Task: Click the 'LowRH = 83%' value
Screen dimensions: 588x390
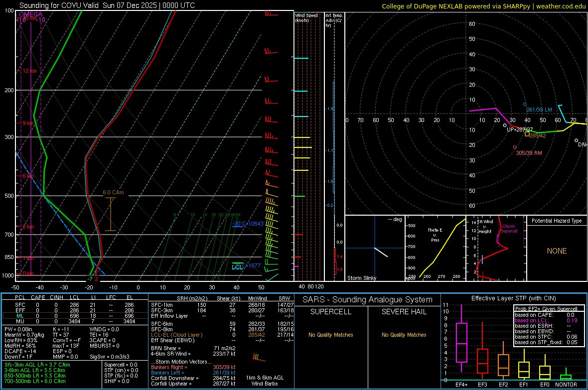Action: pyautogui.click(x=21, y=340)
